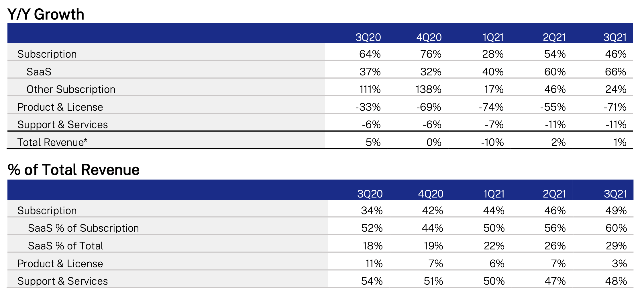
Task: Click the -33% Product & License growth cell
Action: 368,107
